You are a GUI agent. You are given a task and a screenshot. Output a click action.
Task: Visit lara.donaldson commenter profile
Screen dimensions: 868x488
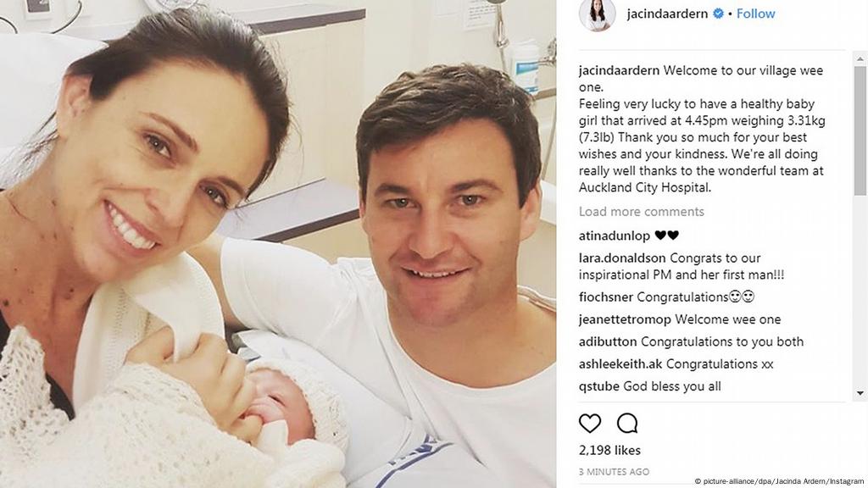pyautogui.click(x=621, y=258)
